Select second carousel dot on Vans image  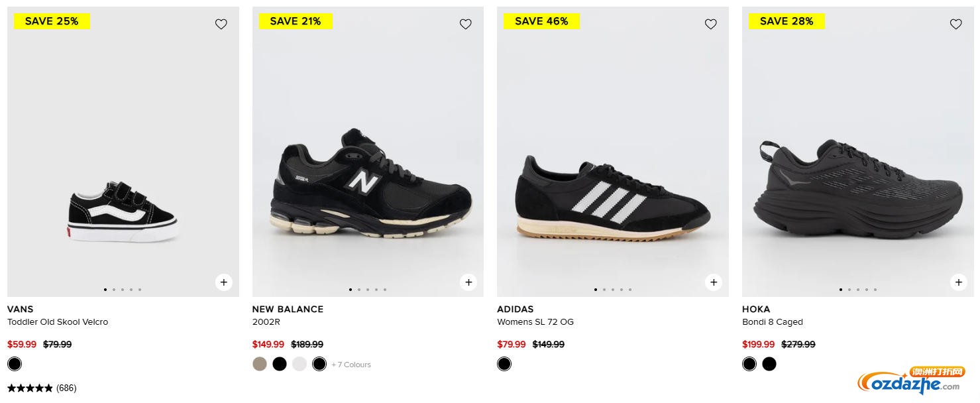pos(114,290)
